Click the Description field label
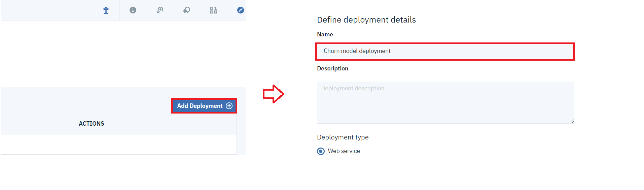 click(332, 68)
